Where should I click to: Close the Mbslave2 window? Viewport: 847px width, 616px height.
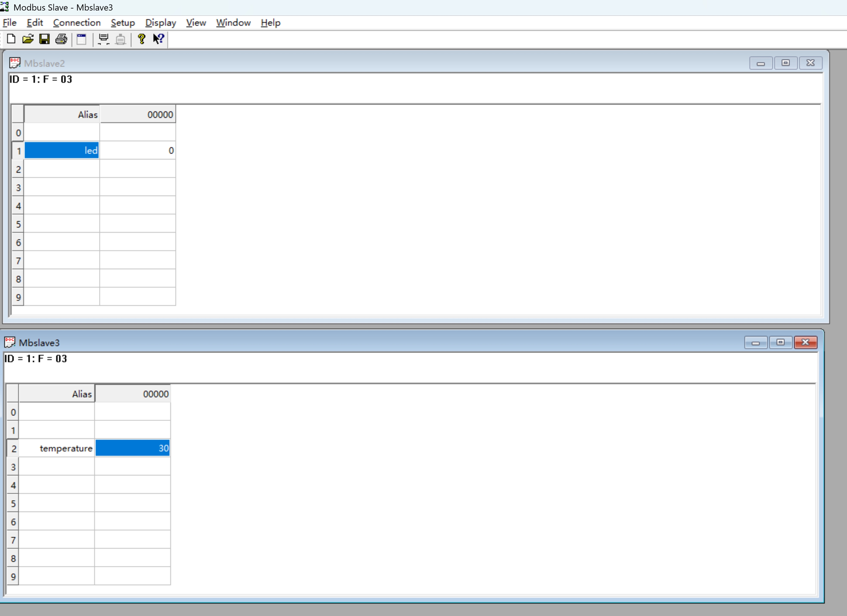pyautogui.click(x=810, y=63)
